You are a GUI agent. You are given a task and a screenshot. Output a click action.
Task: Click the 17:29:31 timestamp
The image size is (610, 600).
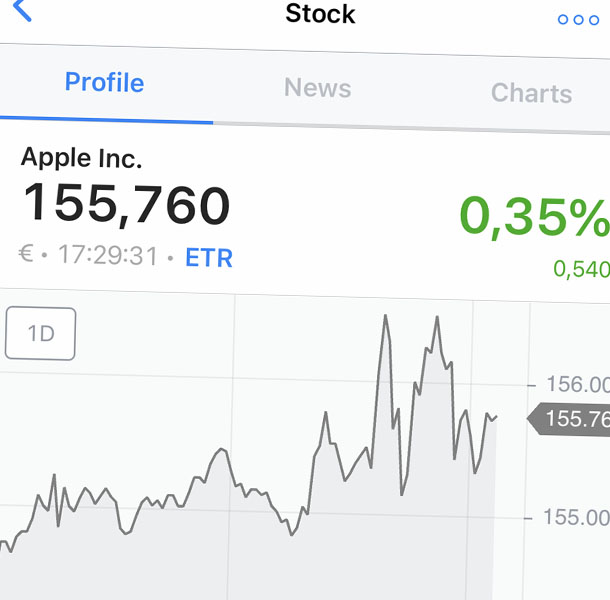[108, 256]
